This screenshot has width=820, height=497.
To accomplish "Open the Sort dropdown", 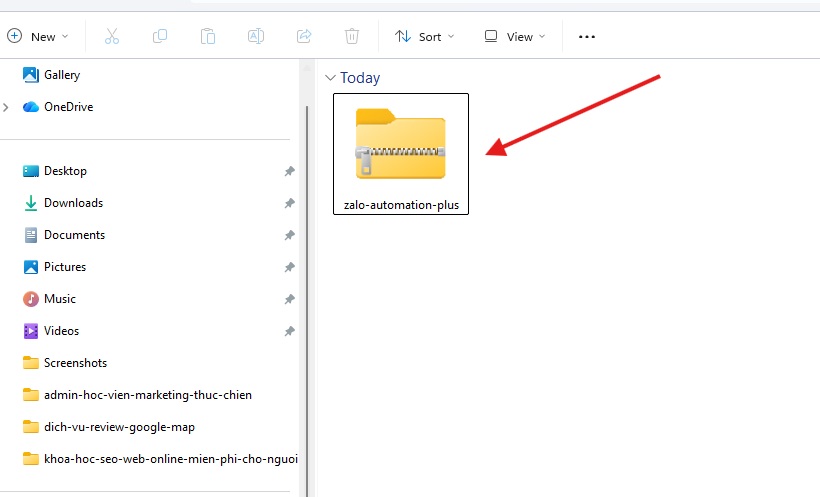I will click(425, 37).
